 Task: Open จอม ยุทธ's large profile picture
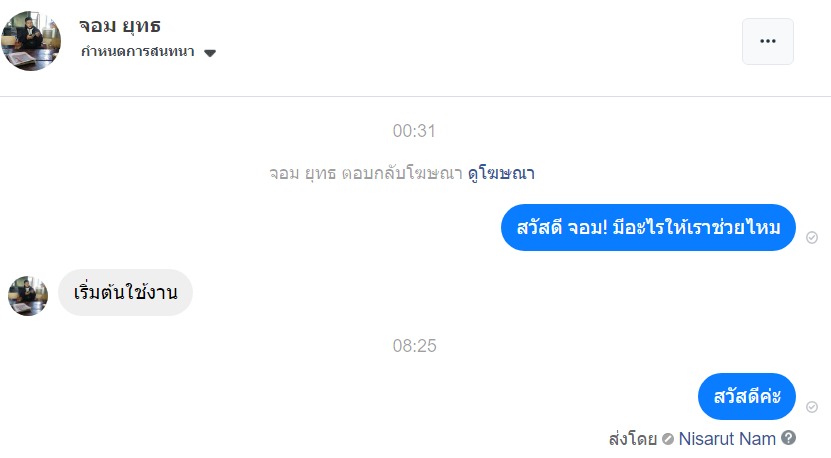(x=32, y=41)
